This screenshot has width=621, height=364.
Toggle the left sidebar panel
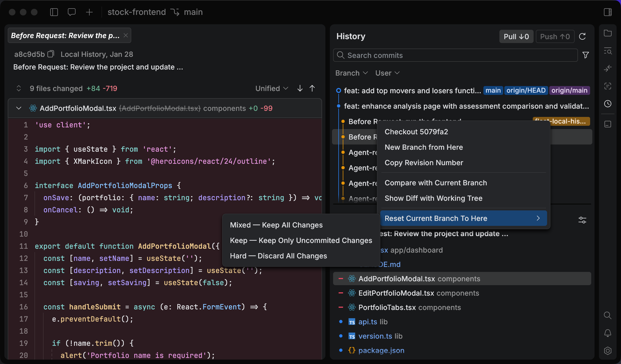(x=54, y=12)
